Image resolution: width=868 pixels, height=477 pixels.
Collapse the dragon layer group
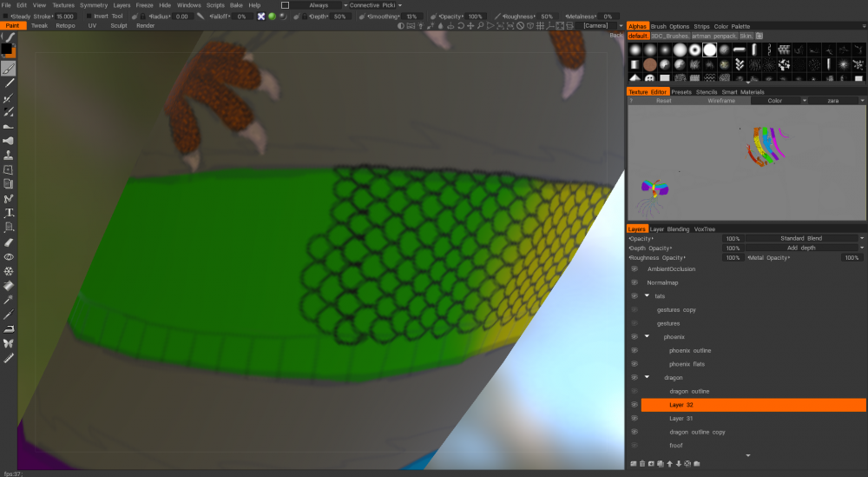click(648, 377)
